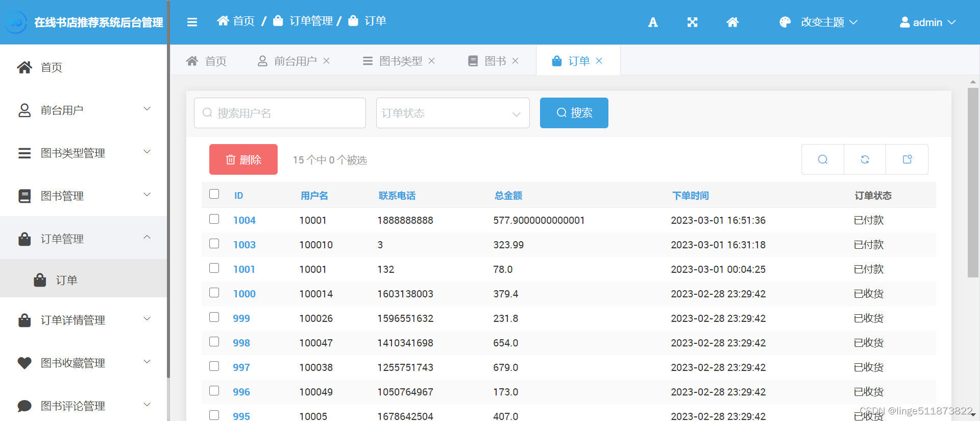This screenshot has width=980, height=421.
Task: Click the vertical page scrollbar thumb
Action: [973, 182]
